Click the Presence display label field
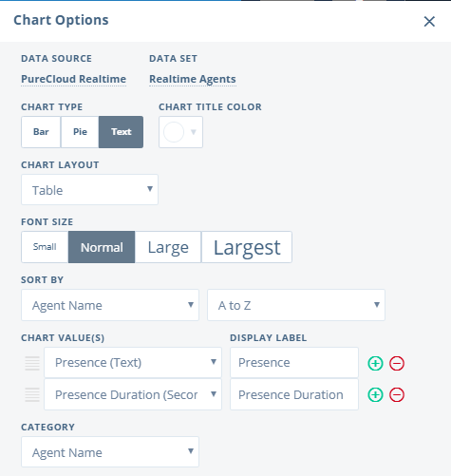 [294, 362]
